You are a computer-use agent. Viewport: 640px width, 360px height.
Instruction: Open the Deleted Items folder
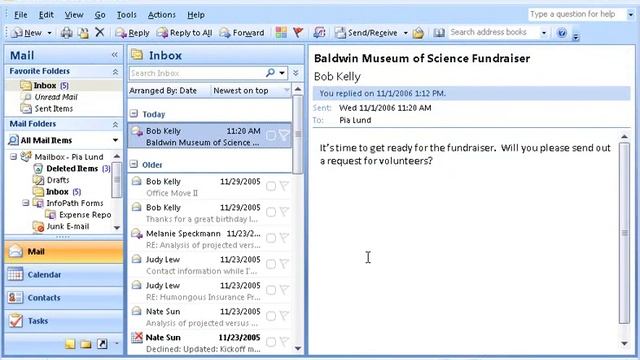[71, 169]
